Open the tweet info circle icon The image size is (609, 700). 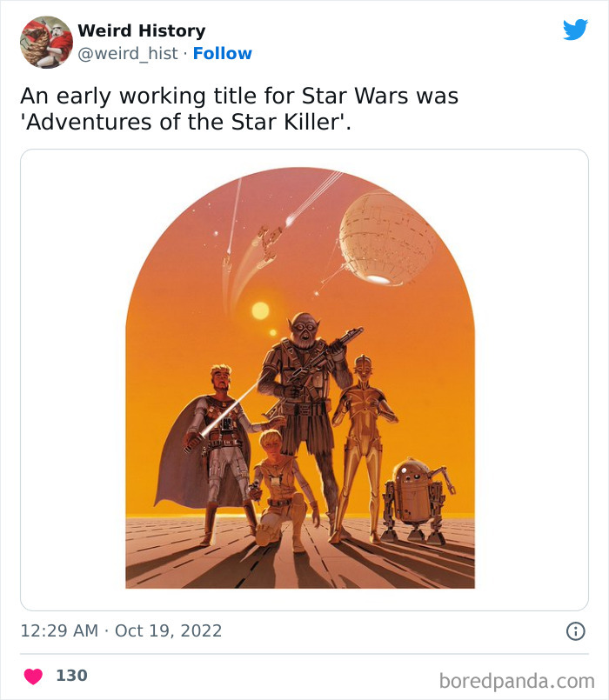click(x=575, y=631)
